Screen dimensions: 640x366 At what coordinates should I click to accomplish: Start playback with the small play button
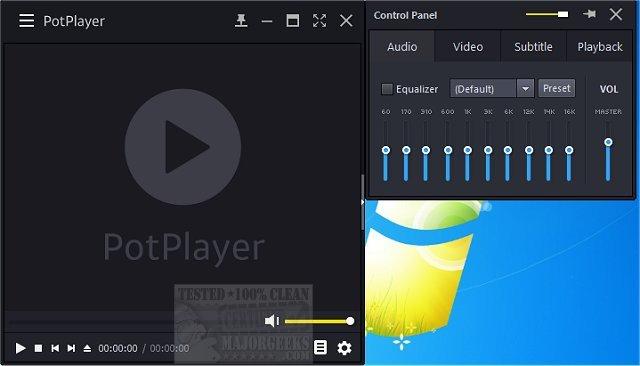tap(20, 348)
